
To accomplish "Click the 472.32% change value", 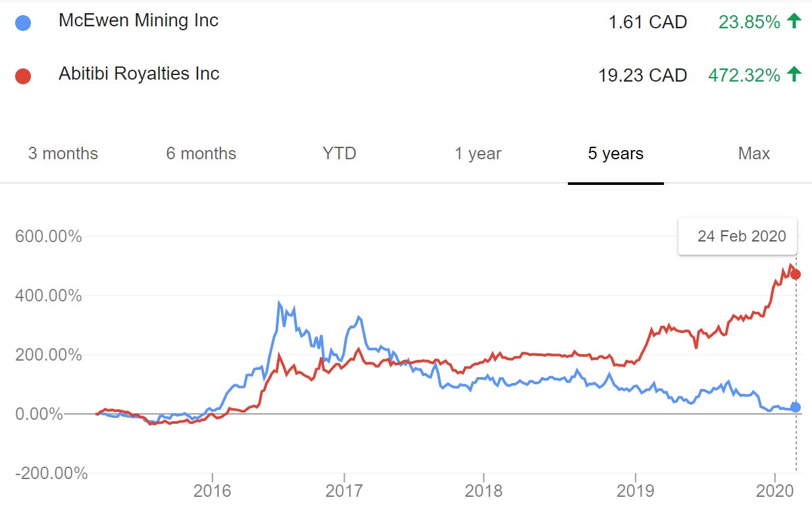I will [744, 76].
